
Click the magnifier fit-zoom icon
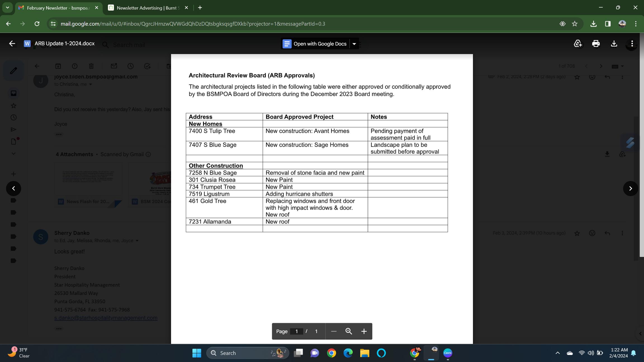[349, 331]
